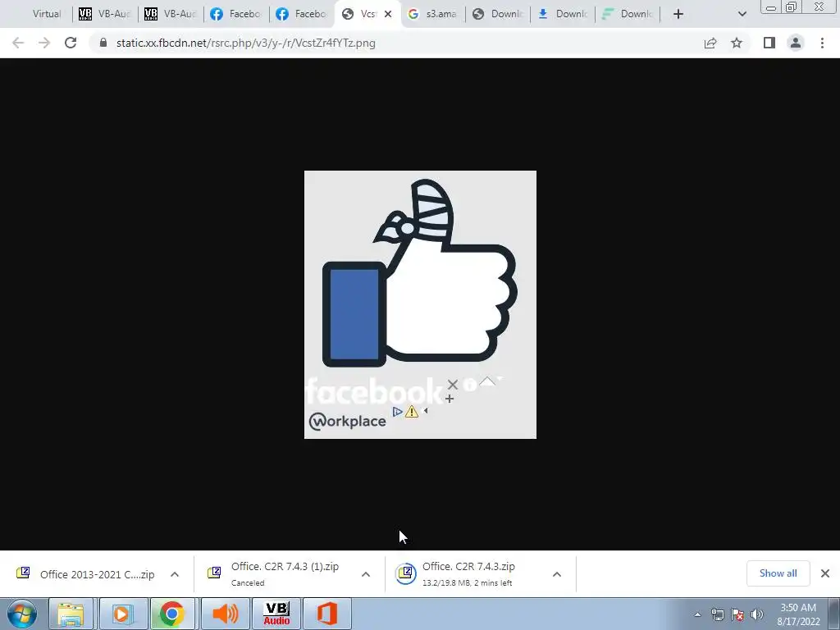Switch to first VB-Audio tab

(105, 14)
